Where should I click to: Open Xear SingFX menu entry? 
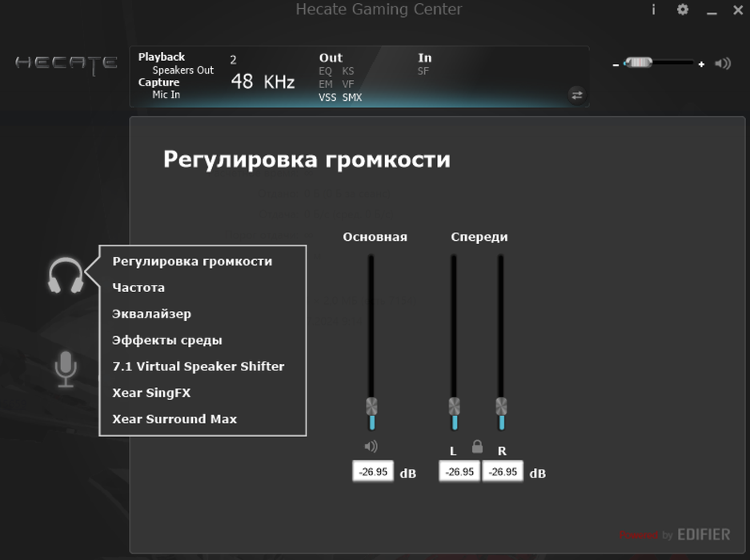tap(151, 393)
